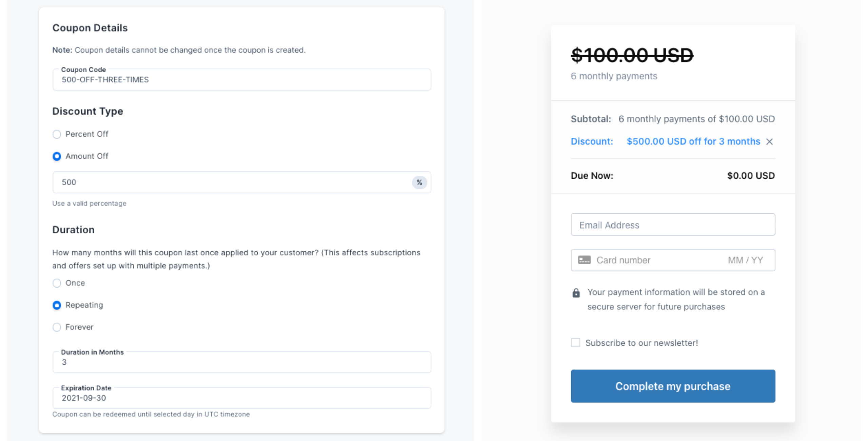
Task: Choose the Forever duration option
Action: (57, 327)
